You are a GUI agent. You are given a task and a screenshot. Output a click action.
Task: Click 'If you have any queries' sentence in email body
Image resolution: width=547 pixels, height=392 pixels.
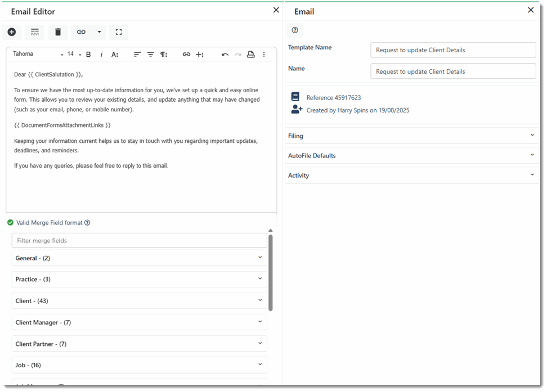[91, 166]
